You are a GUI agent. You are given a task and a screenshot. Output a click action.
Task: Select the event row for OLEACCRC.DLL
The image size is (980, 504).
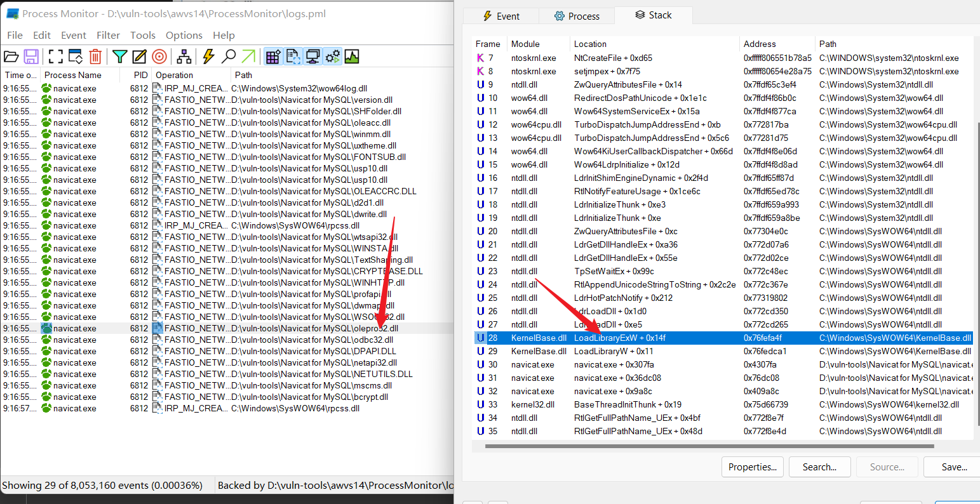click(x=227, y=191)
